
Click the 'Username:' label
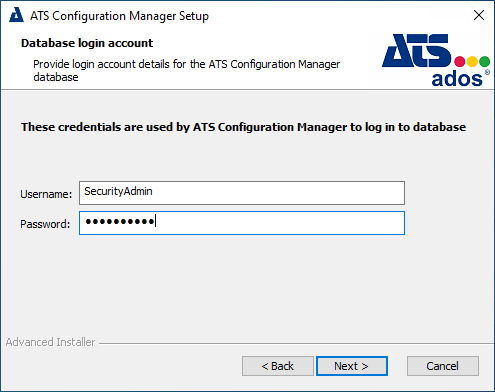pyautogui.click(x=46, y=194)
